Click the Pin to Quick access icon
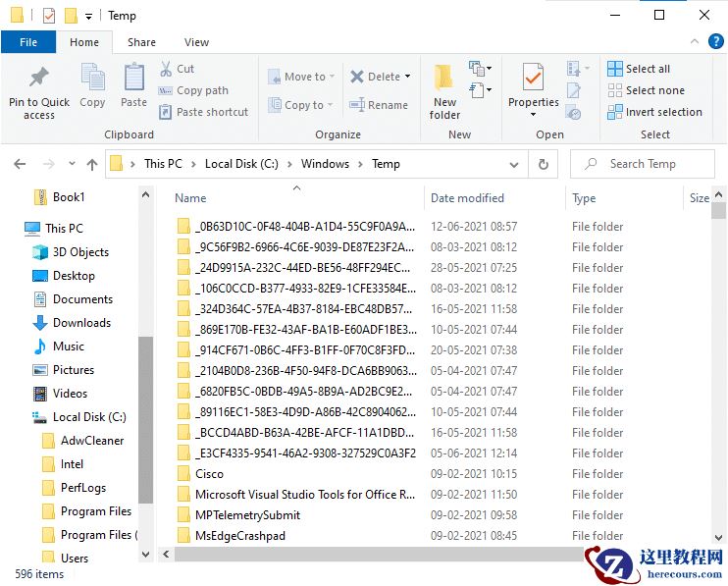 (39, 78)
